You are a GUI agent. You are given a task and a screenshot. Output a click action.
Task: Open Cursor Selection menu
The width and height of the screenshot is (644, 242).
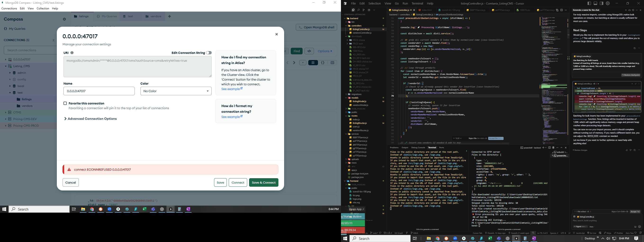(375, 4)
